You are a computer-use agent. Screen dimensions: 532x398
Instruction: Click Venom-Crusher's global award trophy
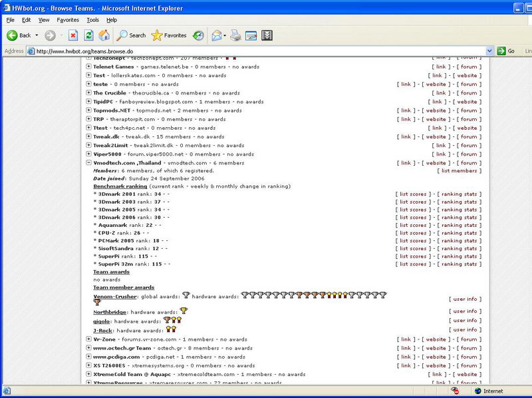click(x=186, y=295)
